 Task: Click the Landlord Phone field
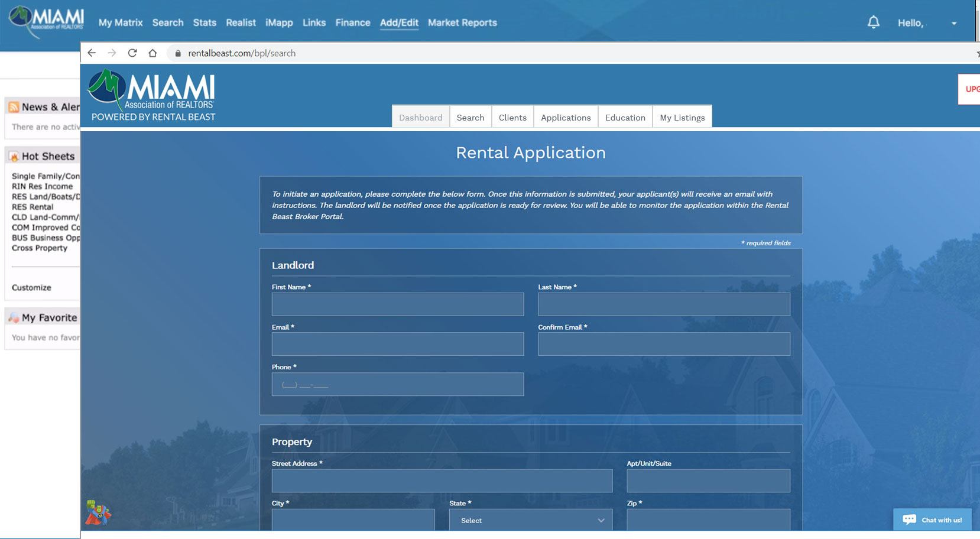pyautogui.click(x=398, y=384)
